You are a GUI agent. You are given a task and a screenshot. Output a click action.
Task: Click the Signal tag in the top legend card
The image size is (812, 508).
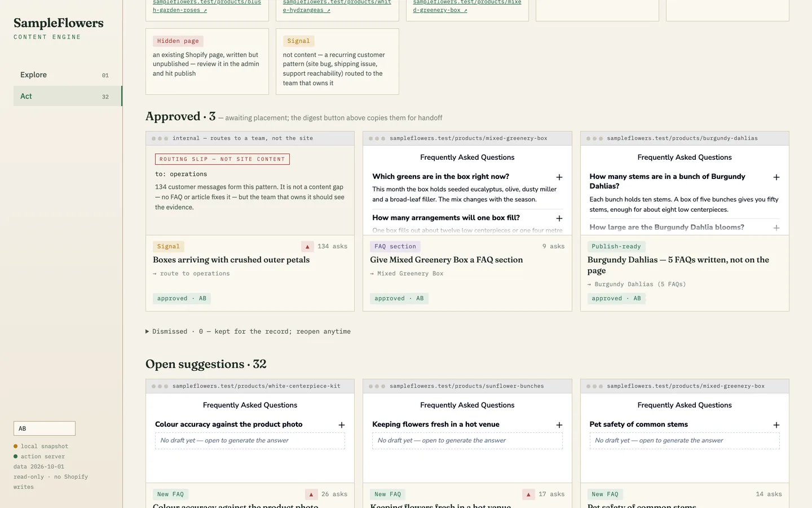(x=299, y=41)
